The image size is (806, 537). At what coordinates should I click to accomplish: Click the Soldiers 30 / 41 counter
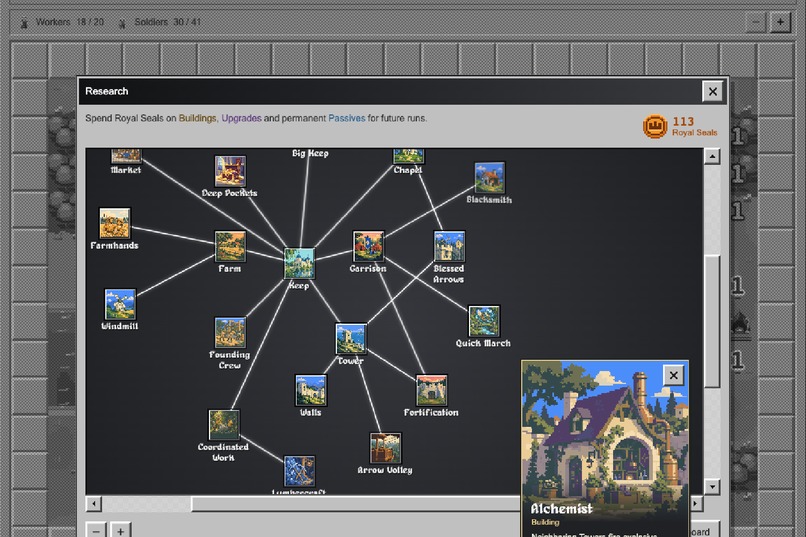(168, 22)
